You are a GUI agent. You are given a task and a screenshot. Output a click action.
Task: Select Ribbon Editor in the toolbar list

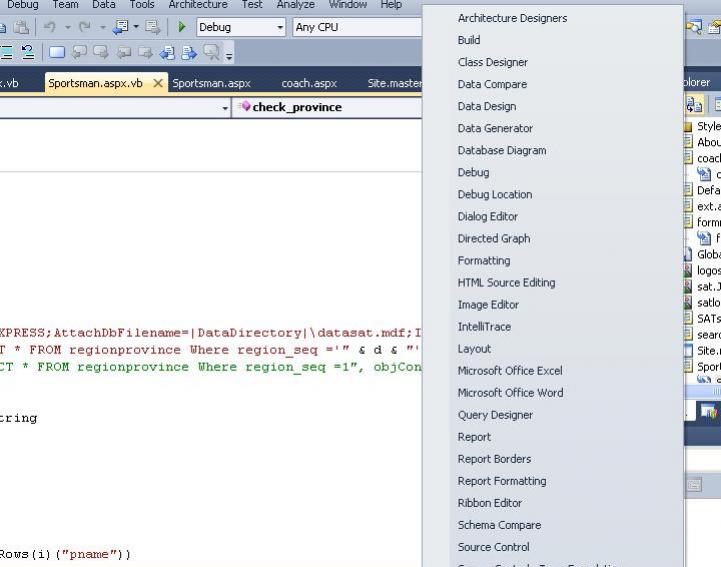click(x=489, y=503)
